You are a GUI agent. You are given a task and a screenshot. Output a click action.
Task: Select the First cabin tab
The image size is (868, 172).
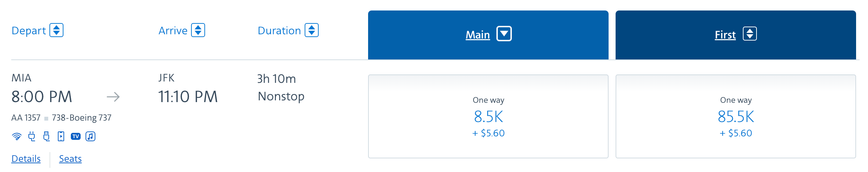pyautogui.click(x=736, y=35)
